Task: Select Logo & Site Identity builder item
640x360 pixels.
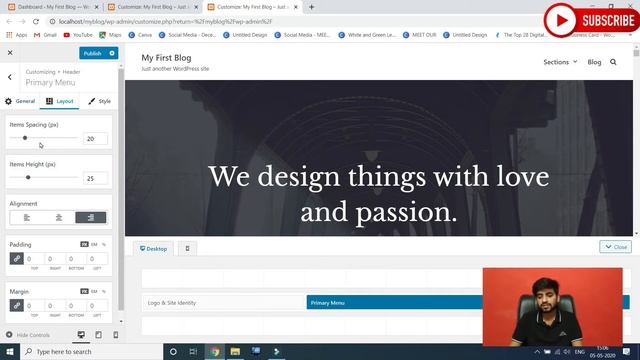Action: [x=224, y=303]
